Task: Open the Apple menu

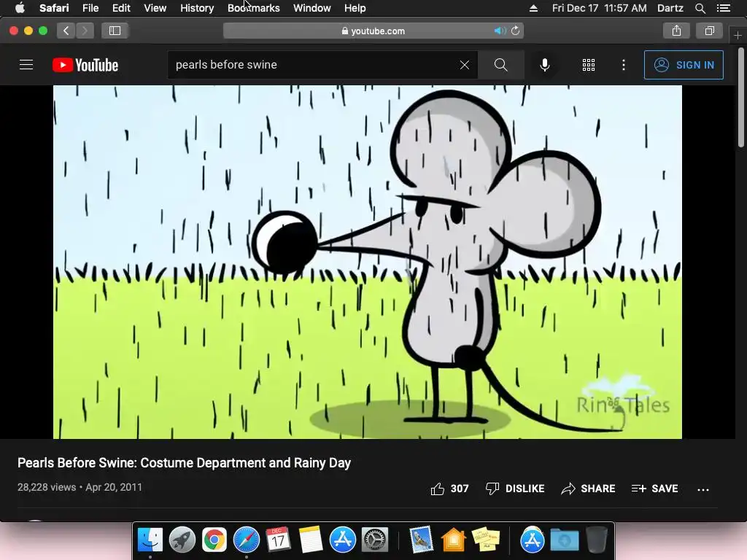Action: click(x=20, y=8)
